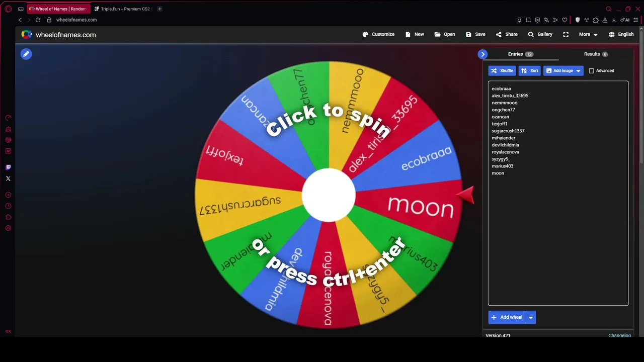Open Twitch in the sidebar
The height and width of the screenshot is (362, 644).
pyautogui.click(x=8, y=167)
